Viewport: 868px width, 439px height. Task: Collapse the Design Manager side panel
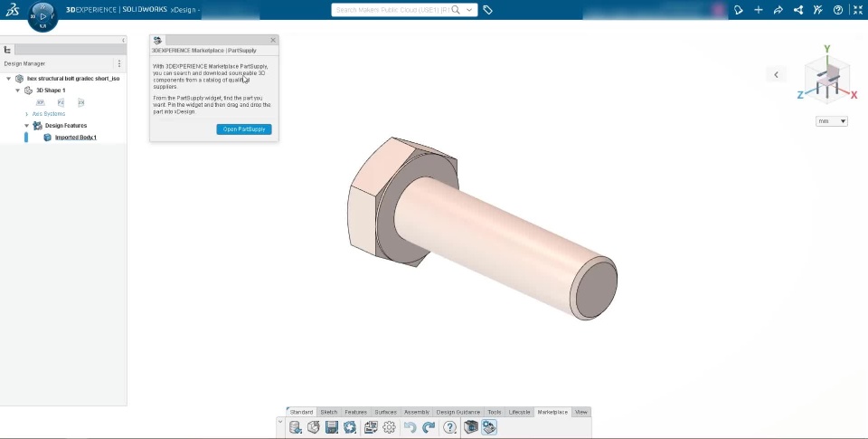(123, 40)
